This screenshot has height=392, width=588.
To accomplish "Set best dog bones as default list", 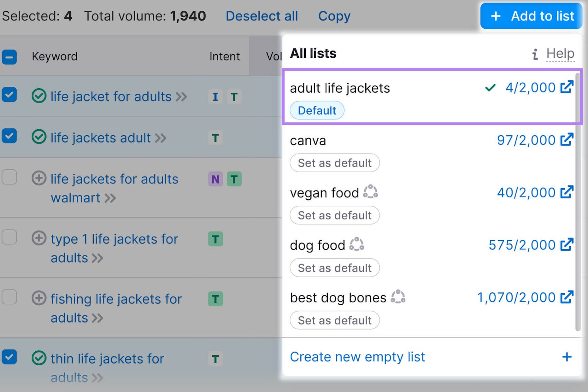I will coord(334,320).
